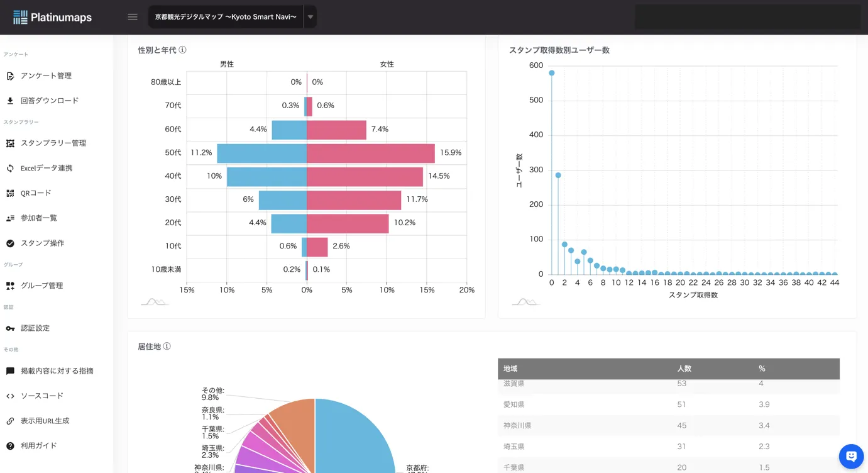Click chart logo under gender-age chart
Image resolution: width=868 pixels, height=473 pixels.
pyautogui.click(x=155, y=303)
